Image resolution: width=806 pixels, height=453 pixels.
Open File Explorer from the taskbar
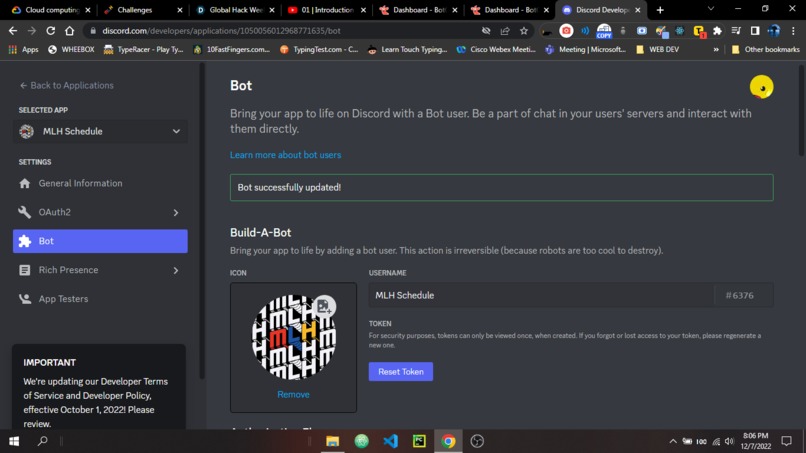point(333,441)
